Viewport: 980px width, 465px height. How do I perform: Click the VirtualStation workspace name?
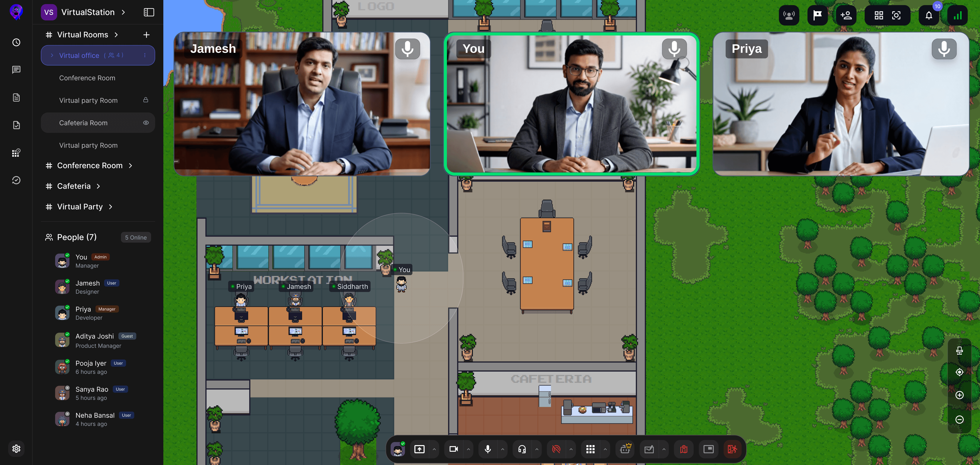pos(88,12)
